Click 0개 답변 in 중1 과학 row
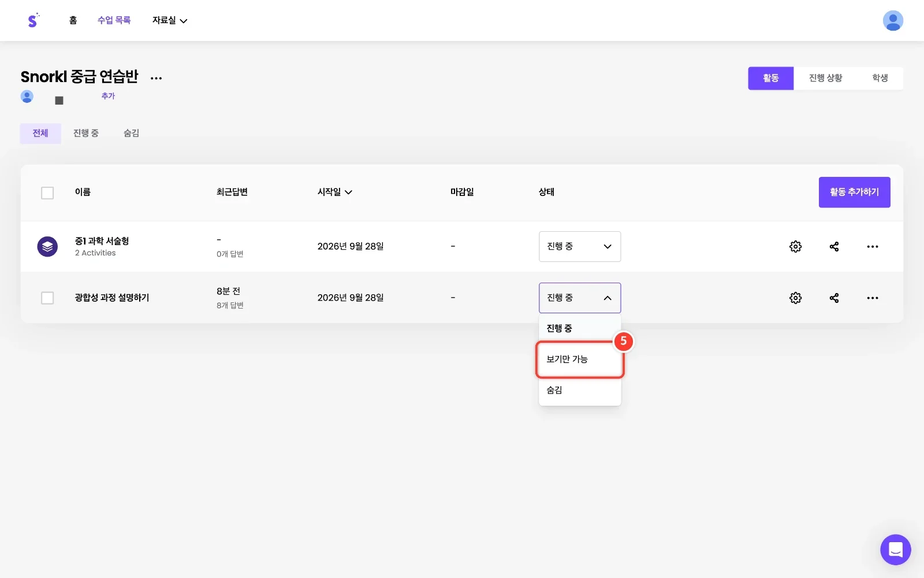Screen dimensions: 924x578 (230, 254)
